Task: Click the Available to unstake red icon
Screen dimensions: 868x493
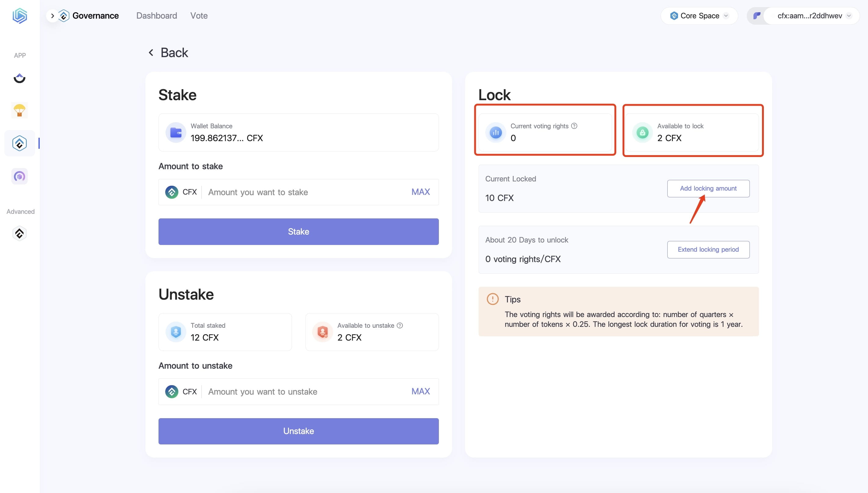Action: point(323,332)
